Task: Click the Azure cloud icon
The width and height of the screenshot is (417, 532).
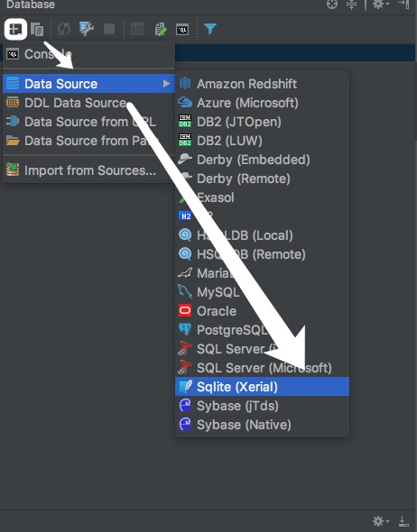Action: tap(185, 102)
